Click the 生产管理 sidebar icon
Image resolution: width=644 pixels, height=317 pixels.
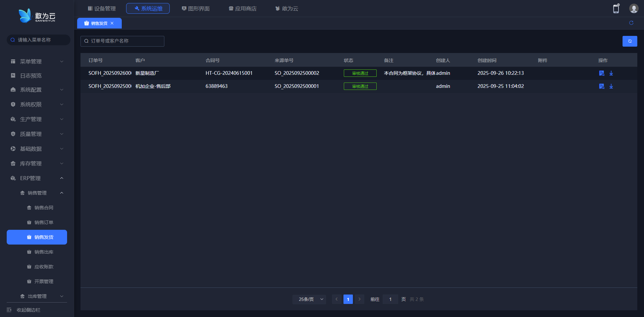[13, 119]
